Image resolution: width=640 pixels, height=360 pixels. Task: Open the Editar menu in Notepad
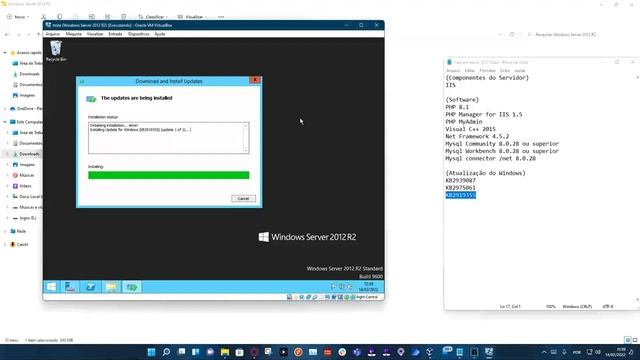click(469, 71)
